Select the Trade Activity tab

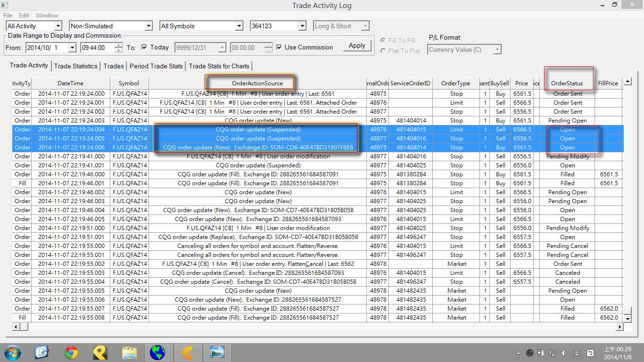(x=29, y=66)
